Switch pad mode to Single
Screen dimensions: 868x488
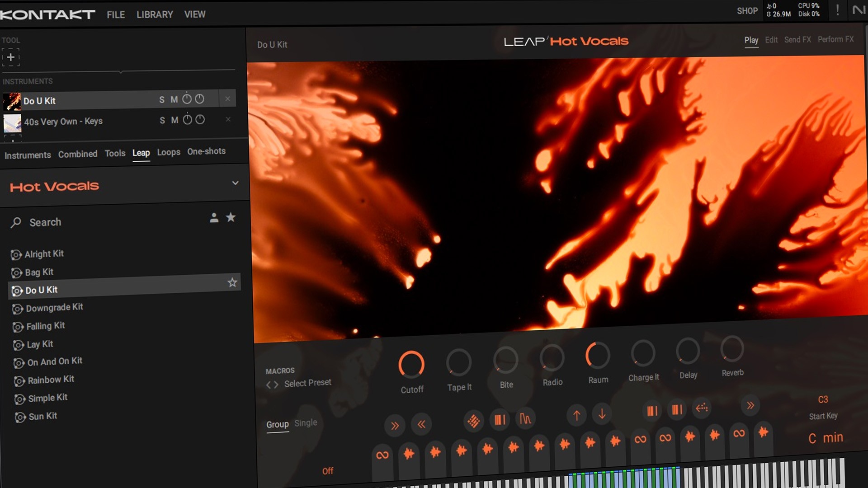click(306, 423)
